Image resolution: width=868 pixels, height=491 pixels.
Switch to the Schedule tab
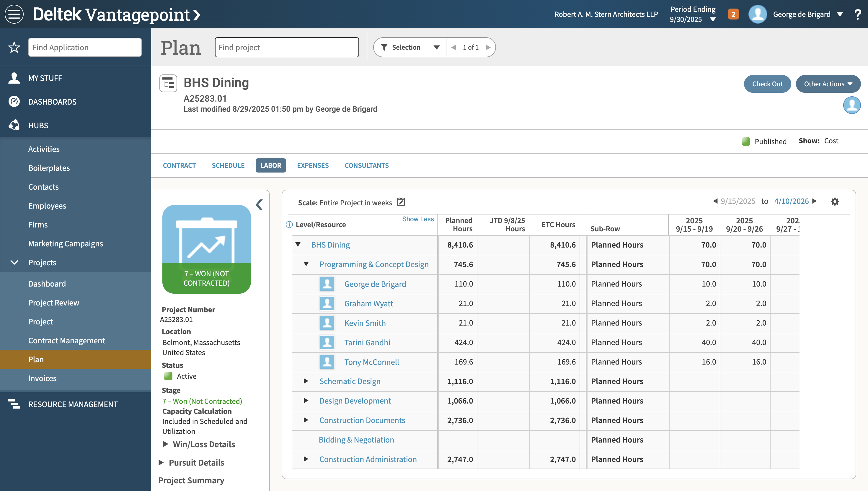pos(228,165)
